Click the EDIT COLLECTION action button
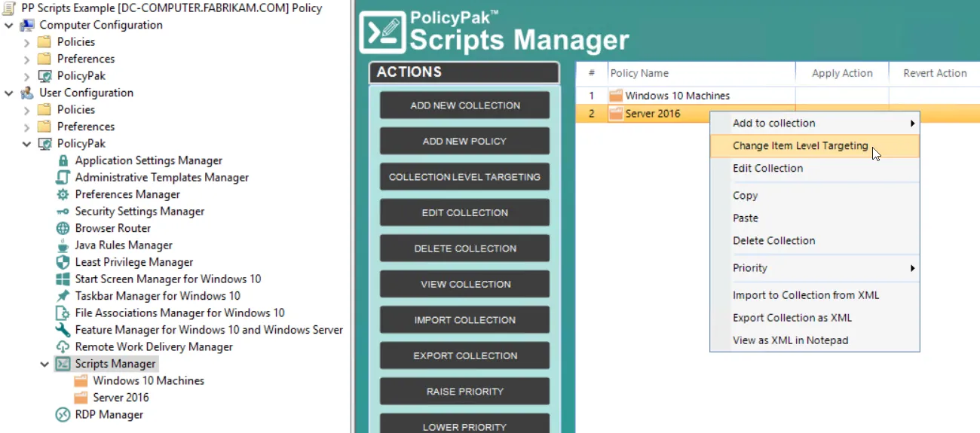The height and width of the screenshot is (433, 980). pos(464,212)
